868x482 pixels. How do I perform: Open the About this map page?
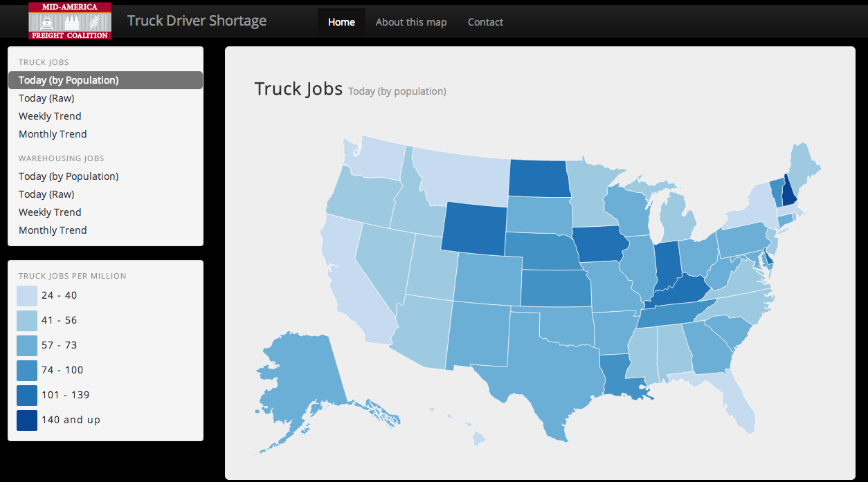(x=411, y=22)
